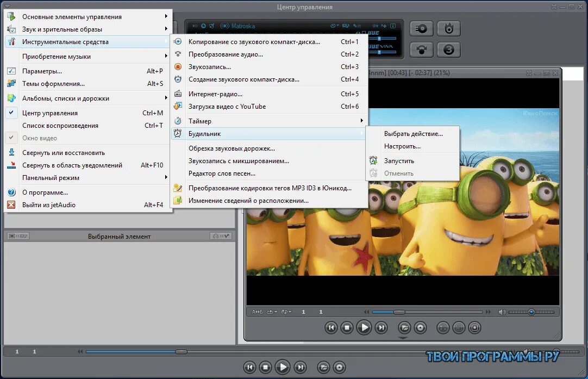This screenshot has height=379, width=588.
Task: Choose 'Загрузка видео с YouTube'
Action: (269, 107)
